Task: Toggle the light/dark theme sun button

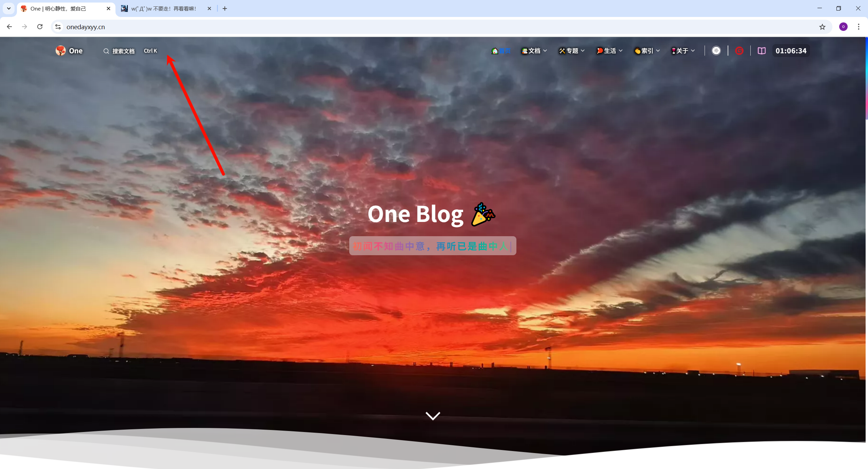Action: (x=716, y=51)
